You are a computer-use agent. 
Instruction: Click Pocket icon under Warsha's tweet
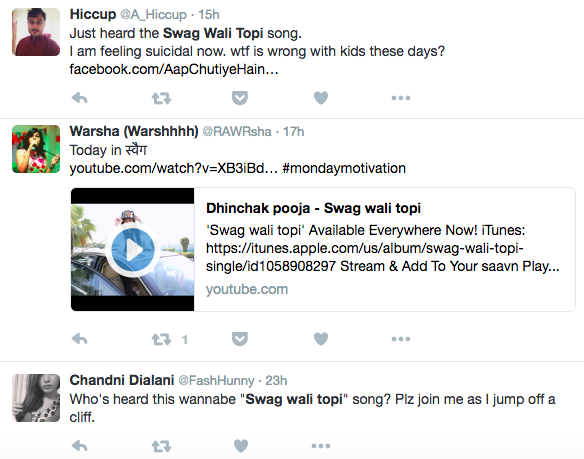click(x=239, y=339)
